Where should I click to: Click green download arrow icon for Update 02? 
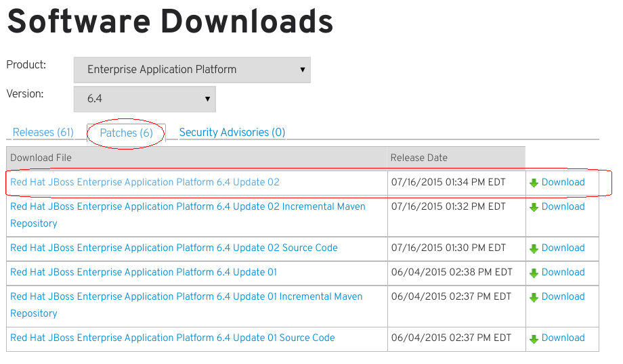point(534,183)
